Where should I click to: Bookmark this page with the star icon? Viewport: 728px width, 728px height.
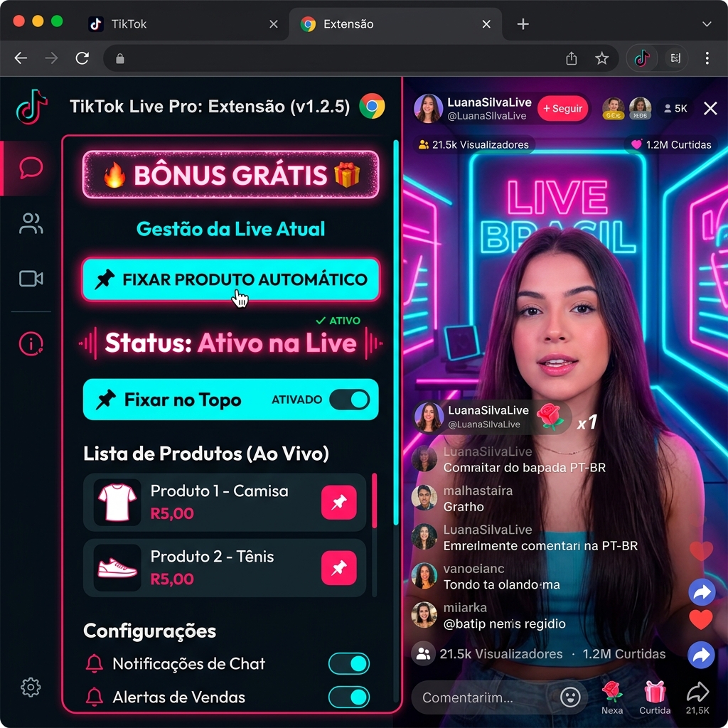601,58
